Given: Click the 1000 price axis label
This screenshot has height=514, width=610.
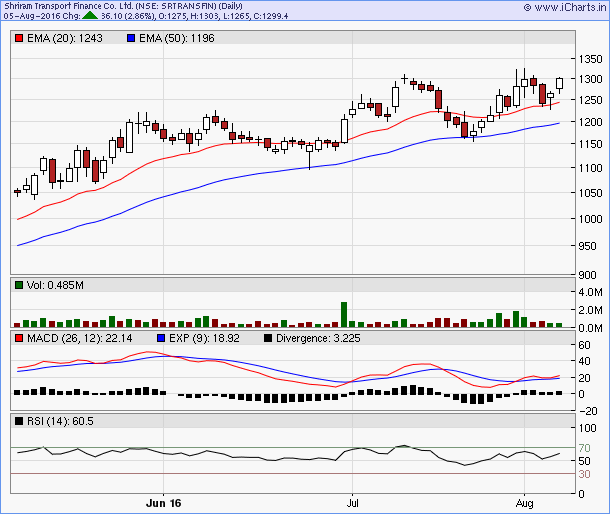Looking at the screenshot, I should tap(590, 219).
